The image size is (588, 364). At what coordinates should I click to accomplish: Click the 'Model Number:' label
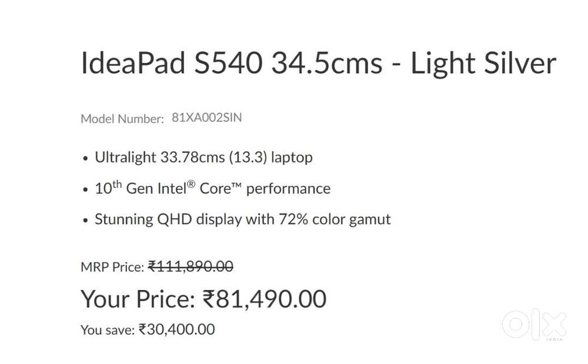pyautogui.click(x=122, y=119)
